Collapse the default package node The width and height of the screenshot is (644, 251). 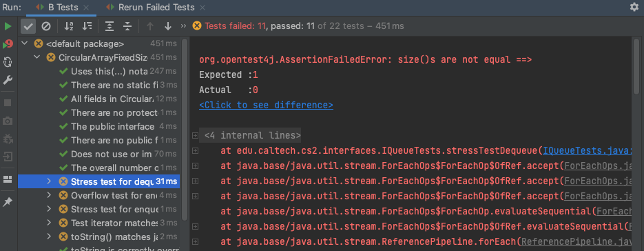(x=25, y=43)
